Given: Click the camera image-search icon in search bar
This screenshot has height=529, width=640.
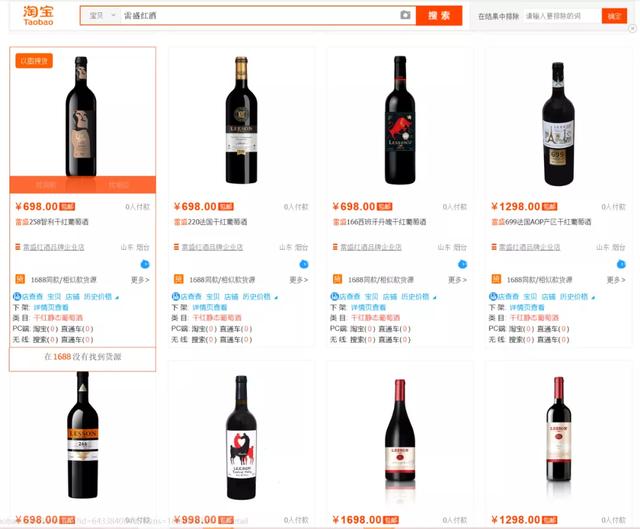Looking at the screenshot, I should pyautogui.click(x=405, y=15).
